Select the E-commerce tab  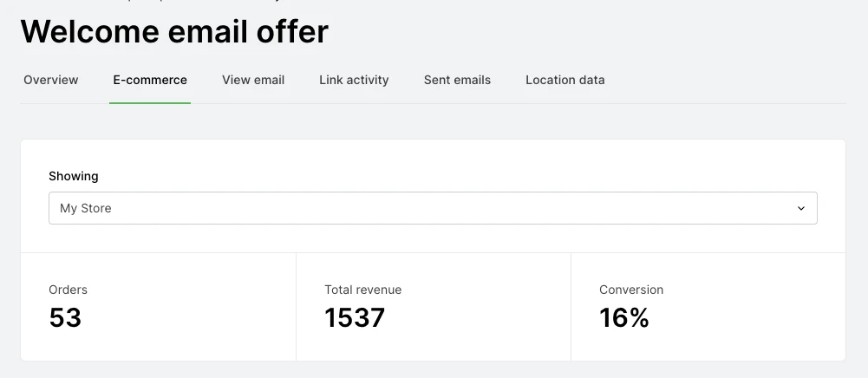point(150,80)
